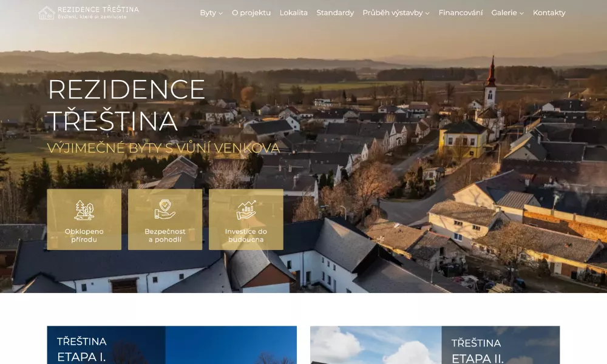This screenshot has width=607, height=364.
Task: Open the Lokalita menu item
Action: coord(294,13)
